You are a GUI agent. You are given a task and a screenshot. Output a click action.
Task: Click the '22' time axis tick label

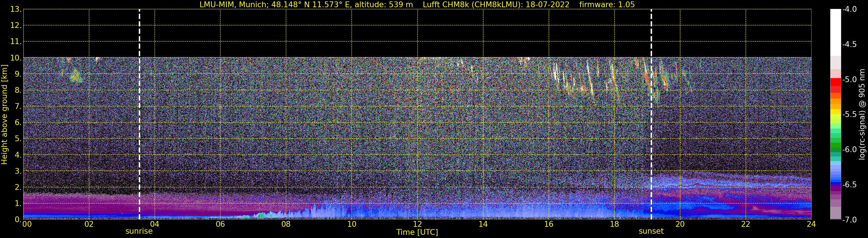746,224
